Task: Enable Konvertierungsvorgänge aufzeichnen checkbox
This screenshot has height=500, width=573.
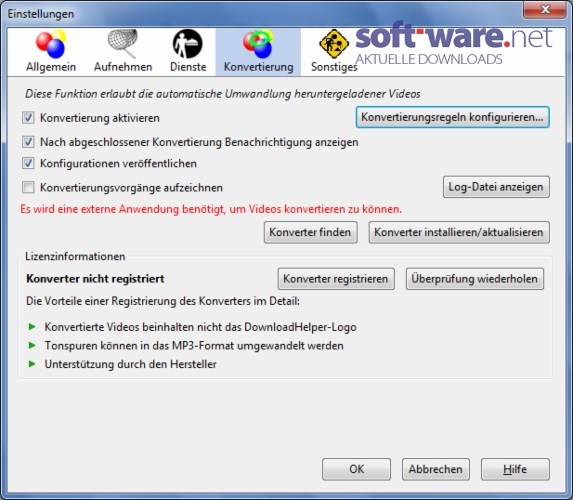Action: (28, 188)
